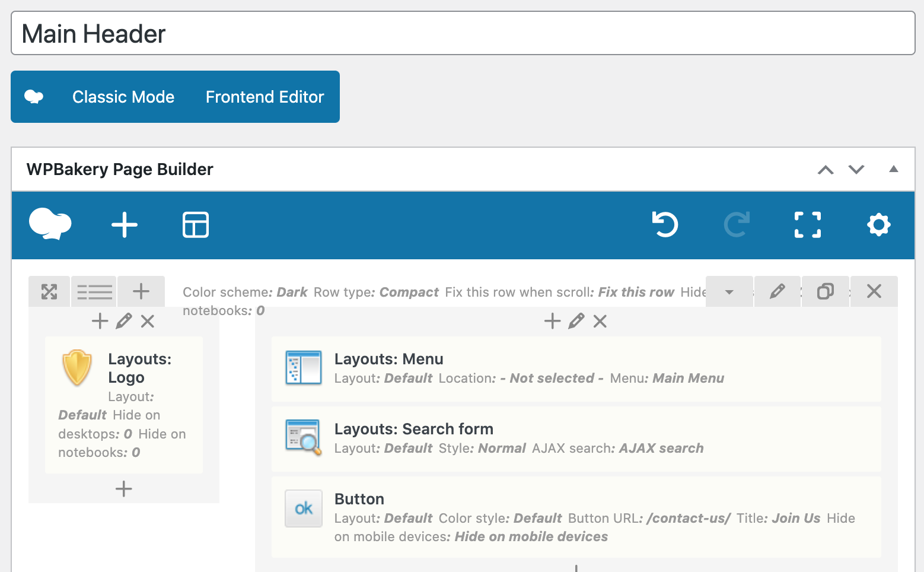Click the Layouts: Menu title
The height and width of the screenshot is (572, 924).
[389, 359]
